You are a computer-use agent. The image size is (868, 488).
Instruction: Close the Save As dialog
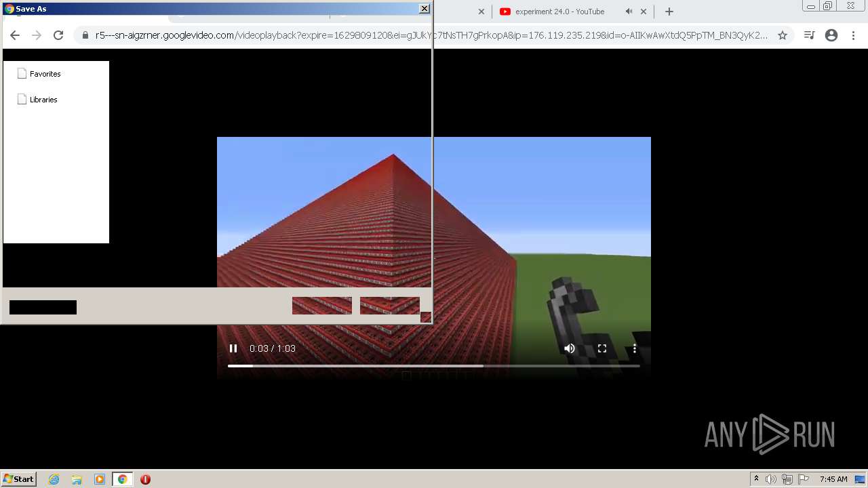click(425, 9)
